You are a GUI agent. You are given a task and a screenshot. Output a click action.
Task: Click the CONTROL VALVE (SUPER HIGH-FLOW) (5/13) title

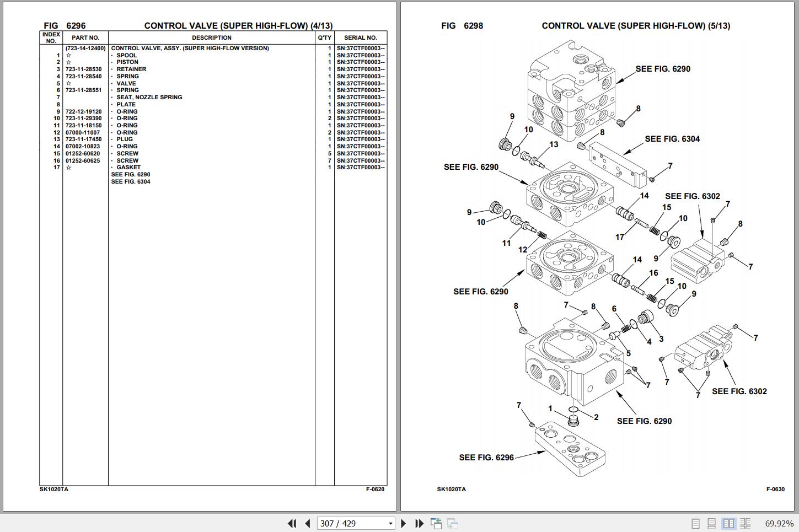[636, 25]
